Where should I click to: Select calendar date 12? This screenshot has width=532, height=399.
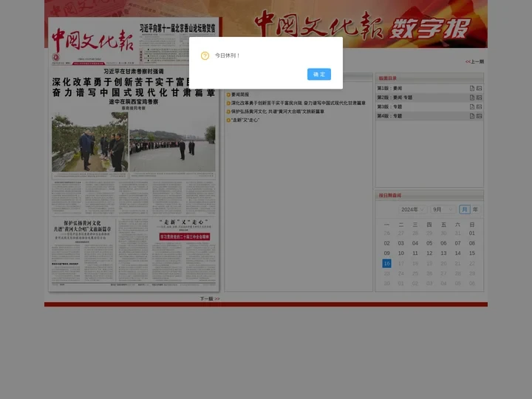pyautogui.click(x=429, y=253)
